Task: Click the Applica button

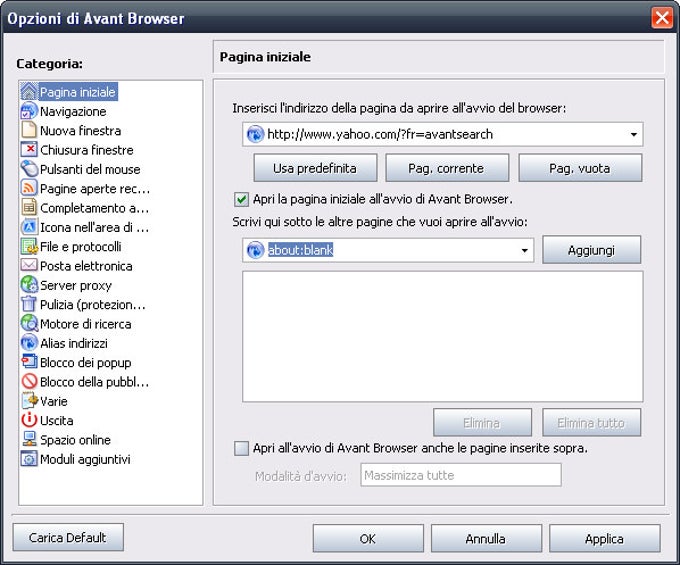Action: pos(605,539)
